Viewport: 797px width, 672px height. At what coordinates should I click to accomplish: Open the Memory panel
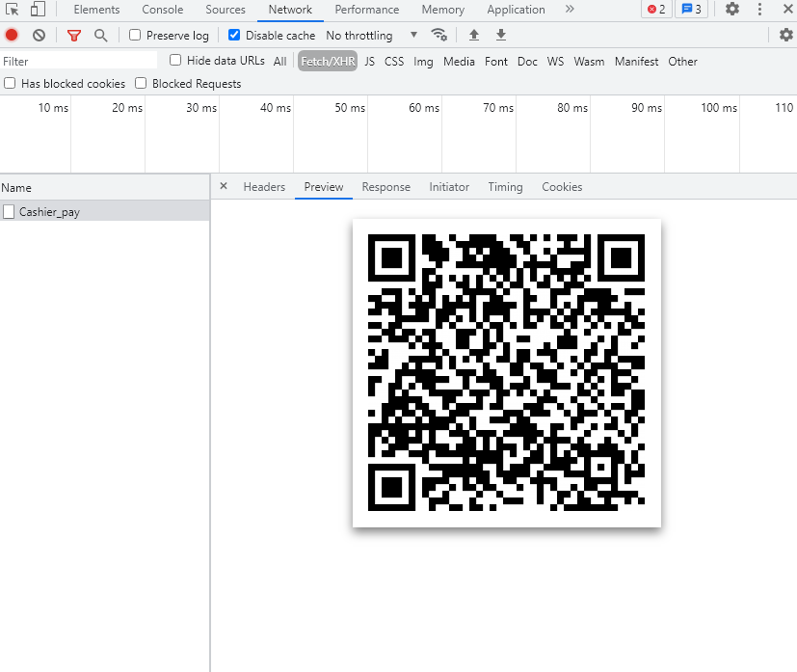(442, 9)
